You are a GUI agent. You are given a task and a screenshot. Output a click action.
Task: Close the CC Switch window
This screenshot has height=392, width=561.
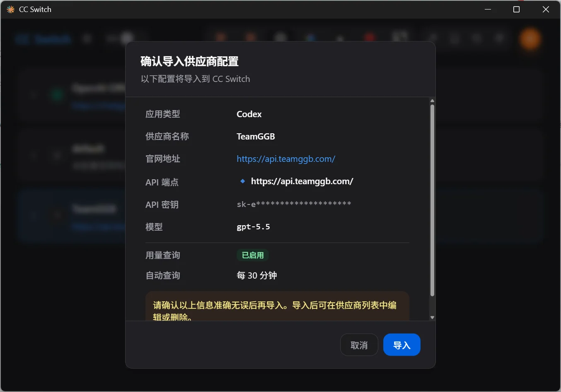pos(546,9)
